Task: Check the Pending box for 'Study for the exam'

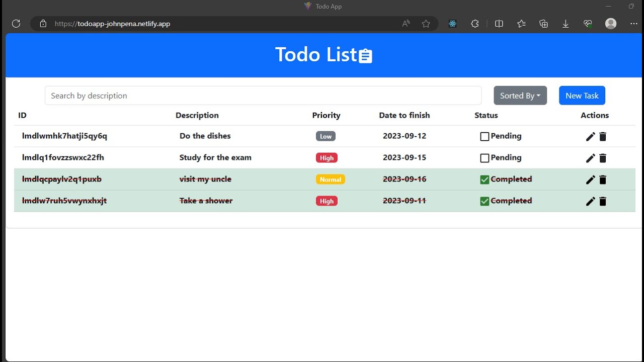Action: 485,158
